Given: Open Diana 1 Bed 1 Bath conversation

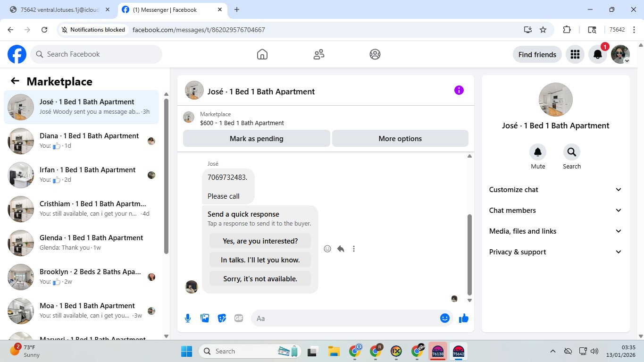Looking at the screenshot, I should point(81,141).
